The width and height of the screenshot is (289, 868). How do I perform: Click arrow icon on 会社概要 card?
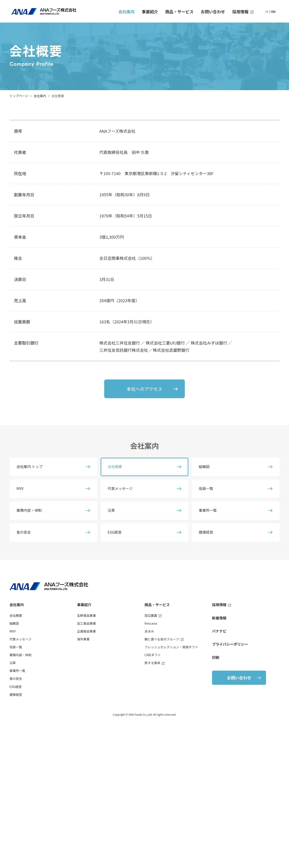179,467
